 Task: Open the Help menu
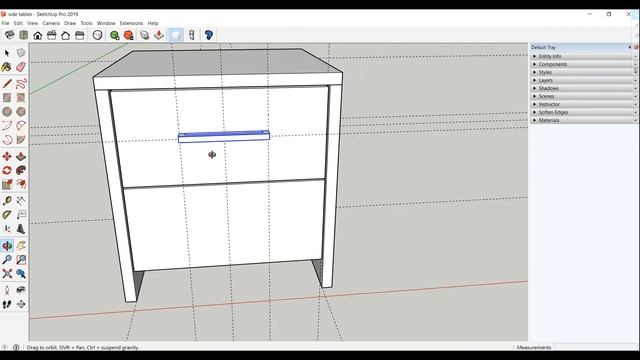pos(153,23)
